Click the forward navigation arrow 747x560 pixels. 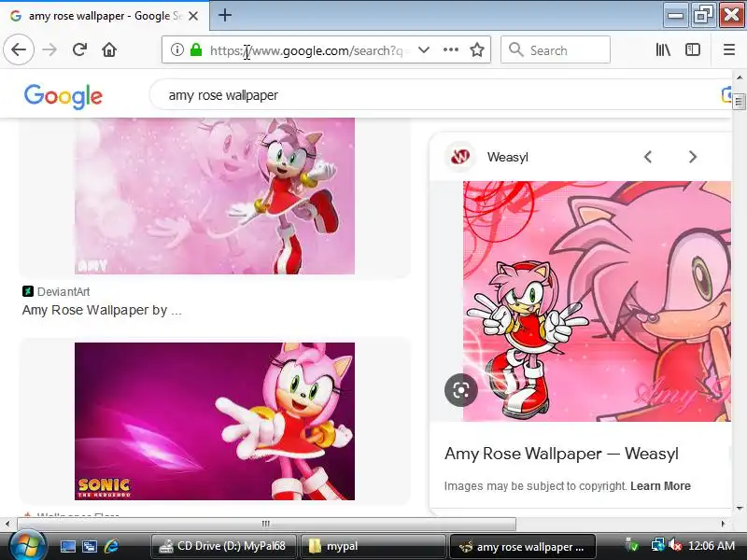(x=49, y=49)
